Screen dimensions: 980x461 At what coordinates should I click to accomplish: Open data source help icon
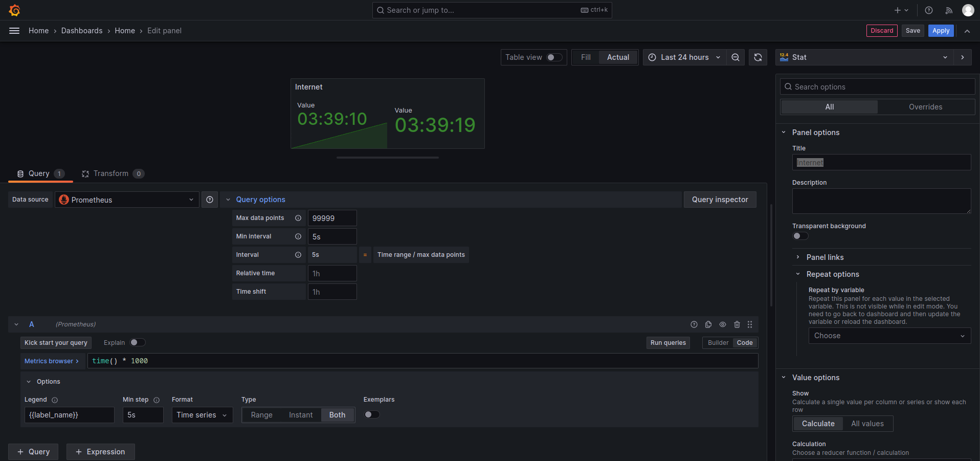point(210,200)
